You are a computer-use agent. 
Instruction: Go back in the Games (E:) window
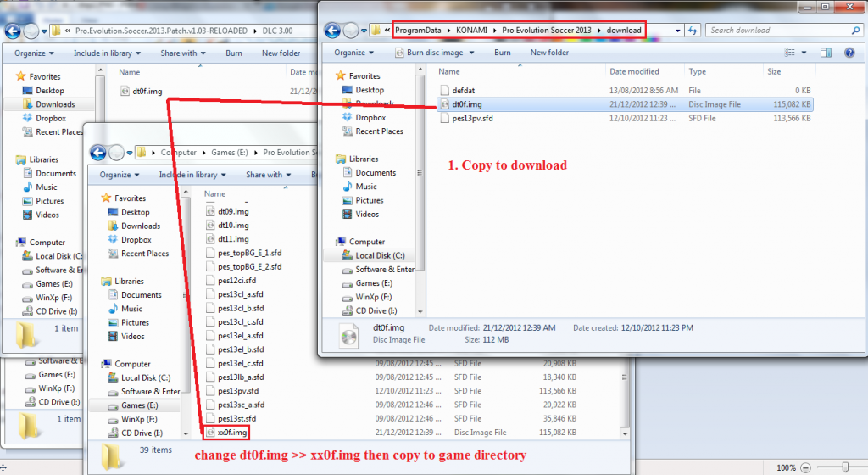coord(98,153)
